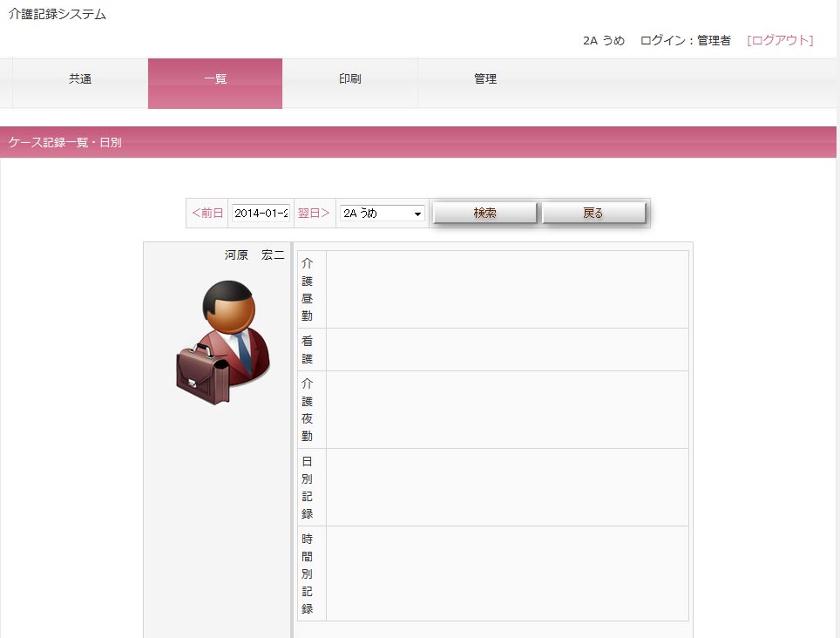
Task: Select the resident name 河原 宏二
Action: (x=254, y=255)
